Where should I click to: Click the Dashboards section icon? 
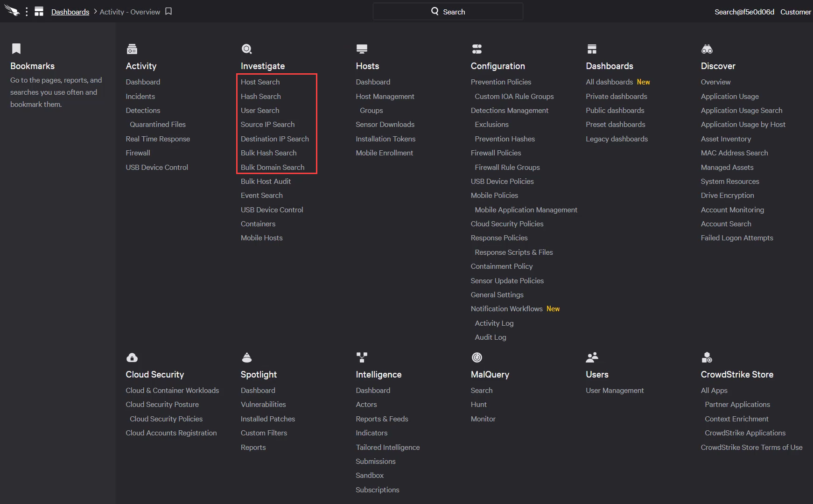tap(592, 49)
